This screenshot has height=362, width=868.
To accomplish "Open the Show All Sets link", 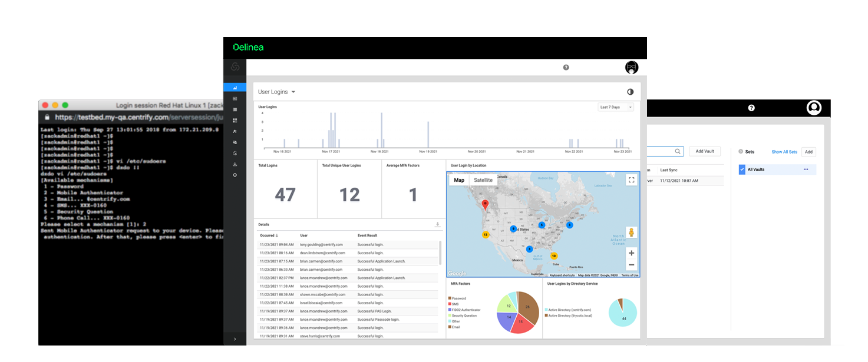I will point(784,151).
